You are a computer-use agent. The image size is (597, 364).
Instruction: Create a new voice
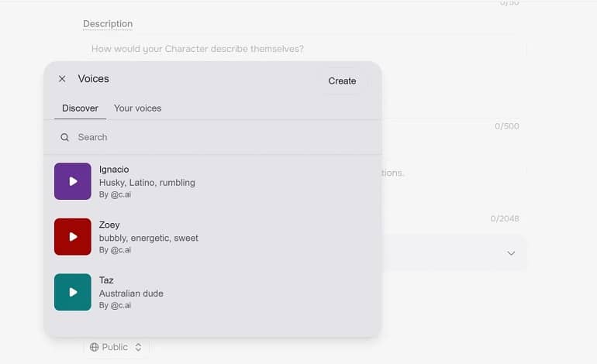coord(342,81)
